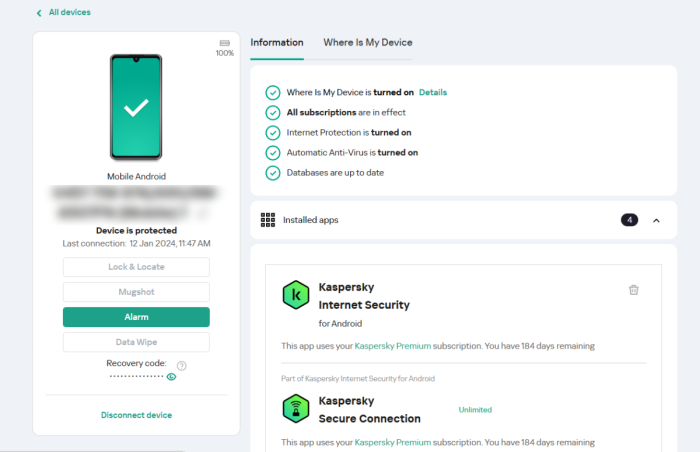700x452 pixels.
Task: Click the Databases are up to date checkmark
Action: [272, 173]
